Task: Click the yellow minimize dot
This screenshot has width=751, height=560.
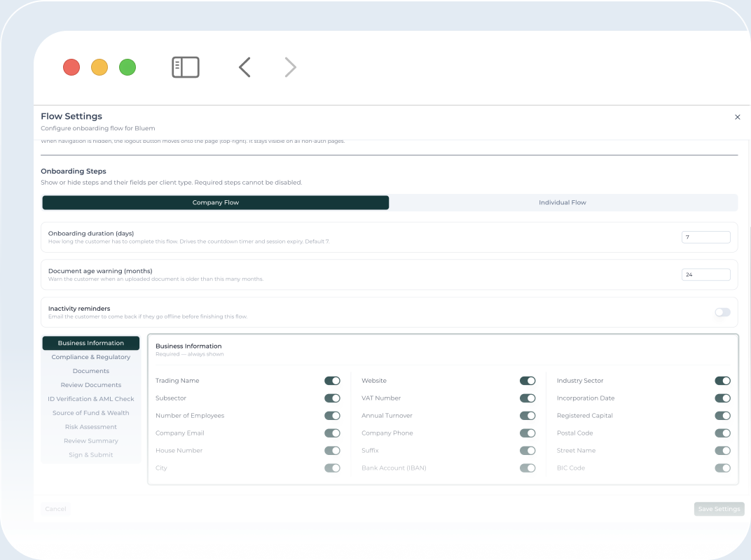Action: tap(99, 67)
